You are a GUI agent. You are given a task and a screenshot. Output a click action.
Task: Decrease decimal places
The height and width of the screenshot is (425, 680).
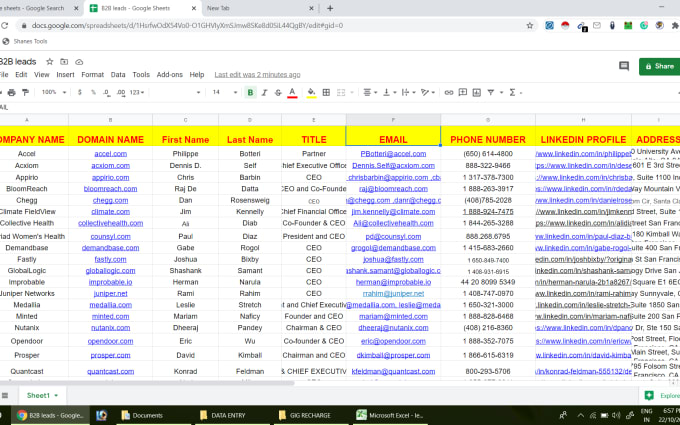(107, 92)
